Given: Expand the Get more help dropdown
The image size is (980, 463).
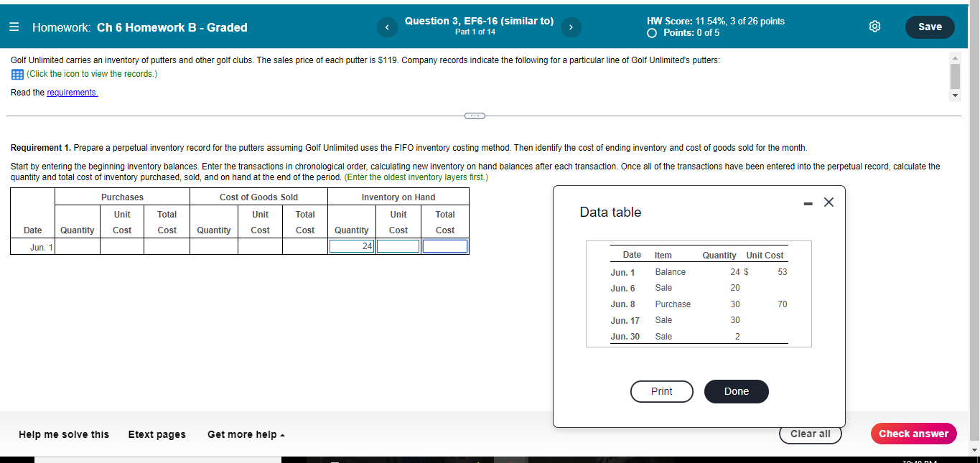Looking at the screenshot, I should point(245,434).
